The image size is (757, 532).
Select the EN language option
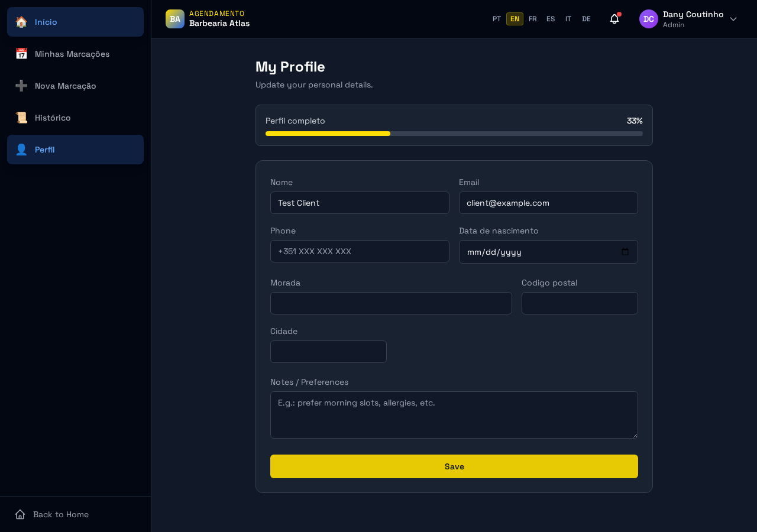[515, 19]
